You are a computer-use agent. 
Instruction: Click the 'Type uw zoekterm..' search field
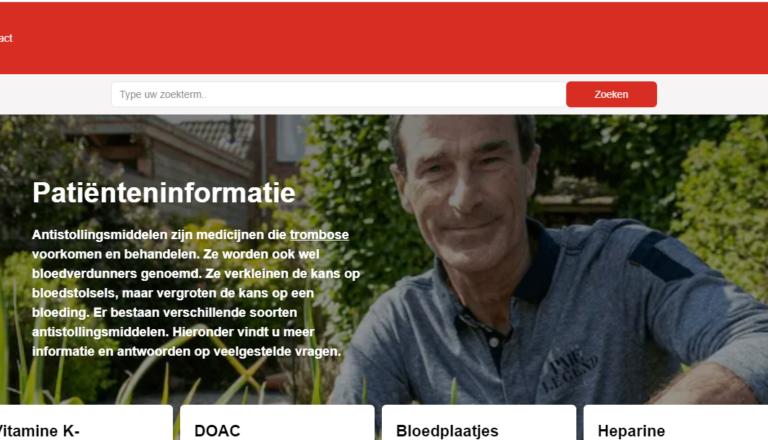point(338,94)
